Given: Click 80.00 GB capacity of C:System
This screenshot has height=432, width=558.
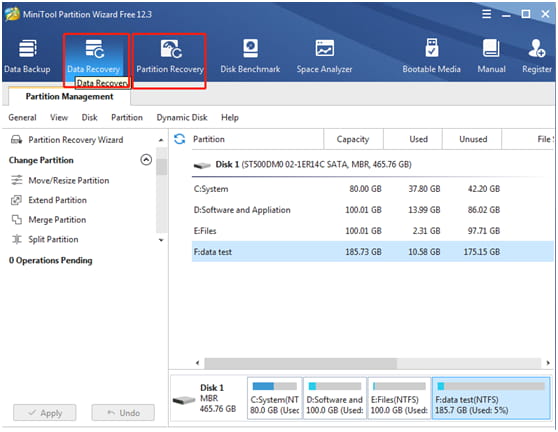Looking at the screenshot, I should click(x=365, y=189).
